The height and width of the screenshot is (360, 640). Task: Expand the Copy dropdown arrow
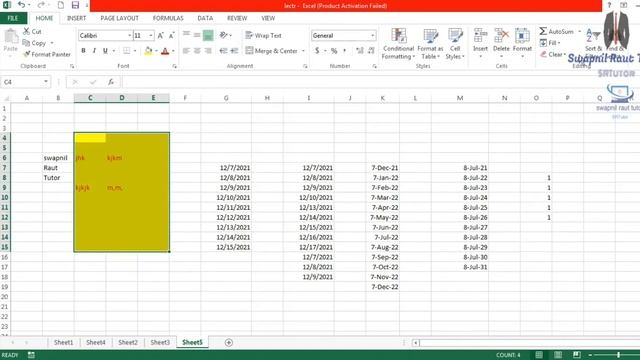pyautogui.click(x=52, y=43)
